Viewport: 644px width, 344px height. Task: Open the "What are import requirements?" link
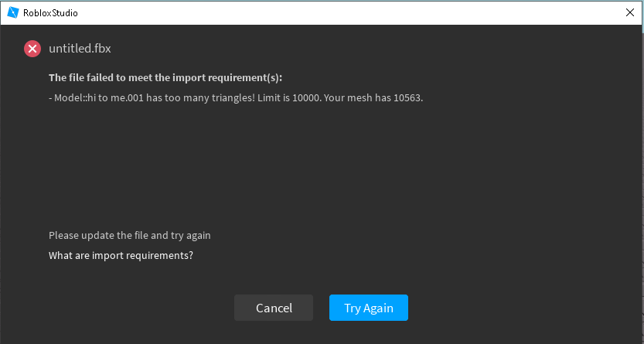click(x=121, y=255)
